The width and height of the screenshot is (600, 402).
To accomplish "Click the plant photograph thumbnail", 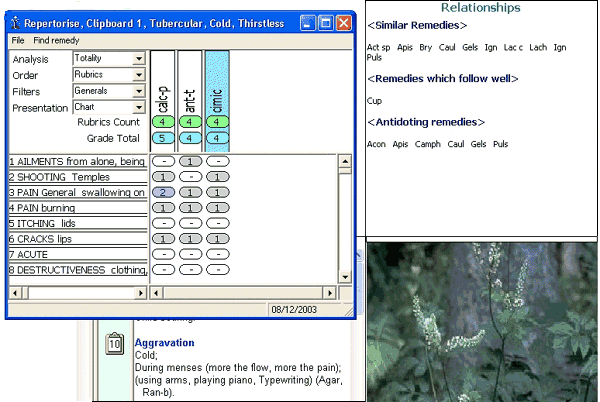I will pyautogui.click(x=482, y=322).
